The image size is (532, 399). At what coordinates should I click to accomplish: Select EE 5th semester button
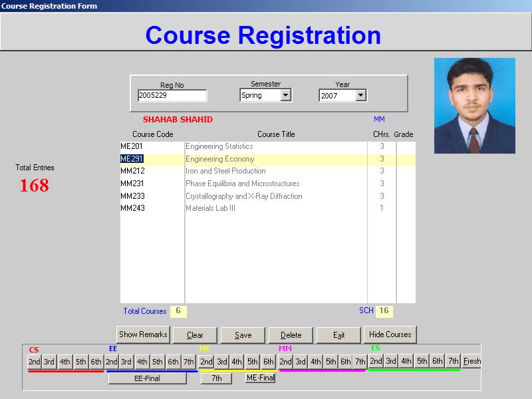pyautogui.click(x=157, y=362)
